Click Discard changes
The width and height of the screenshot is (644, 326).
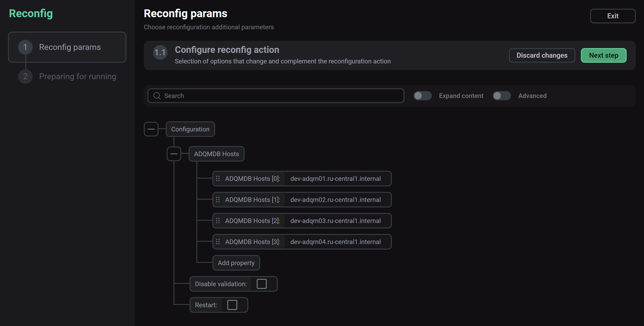pyautogui.click(x=542, y=55)
